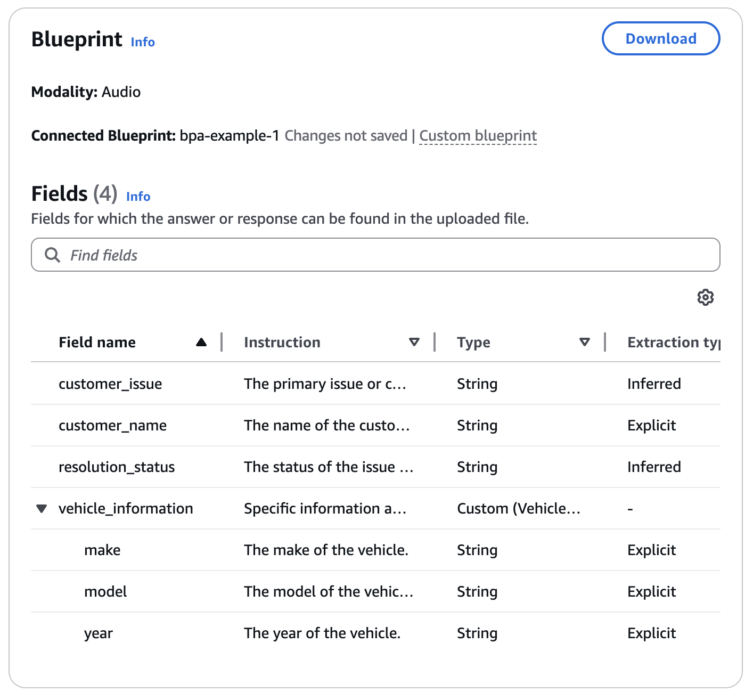Select the nested make field
Viewport: 753px width, 700px height.
[x=102, y=550]
